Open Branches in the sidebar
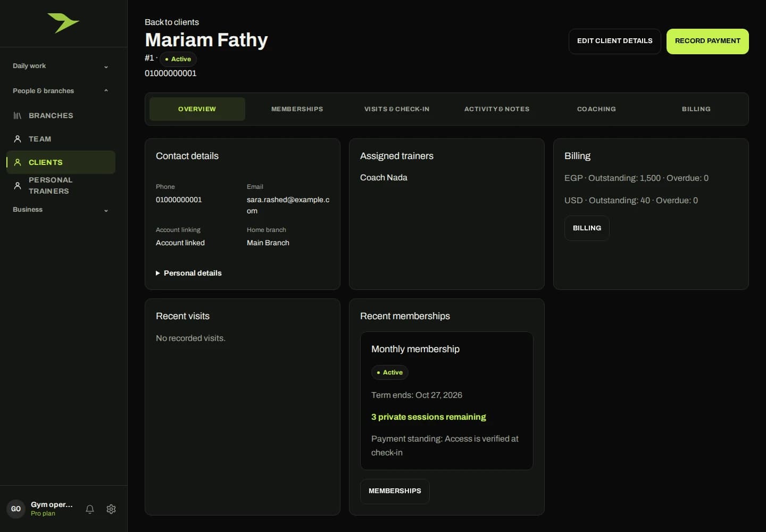 point(61,115)
